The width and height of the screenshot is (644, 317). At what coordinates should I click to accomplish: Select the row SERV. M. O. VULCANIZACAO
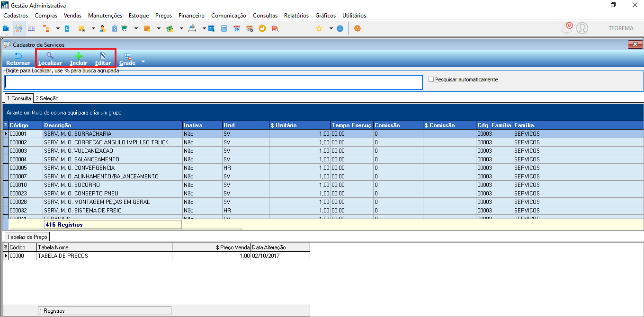tap(323, 151)
